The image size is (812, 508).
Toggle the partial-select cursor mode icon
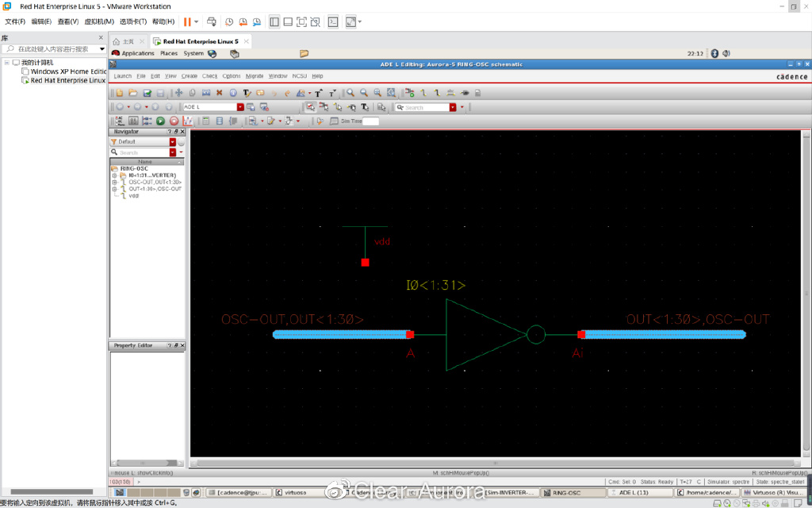point(310,107)
